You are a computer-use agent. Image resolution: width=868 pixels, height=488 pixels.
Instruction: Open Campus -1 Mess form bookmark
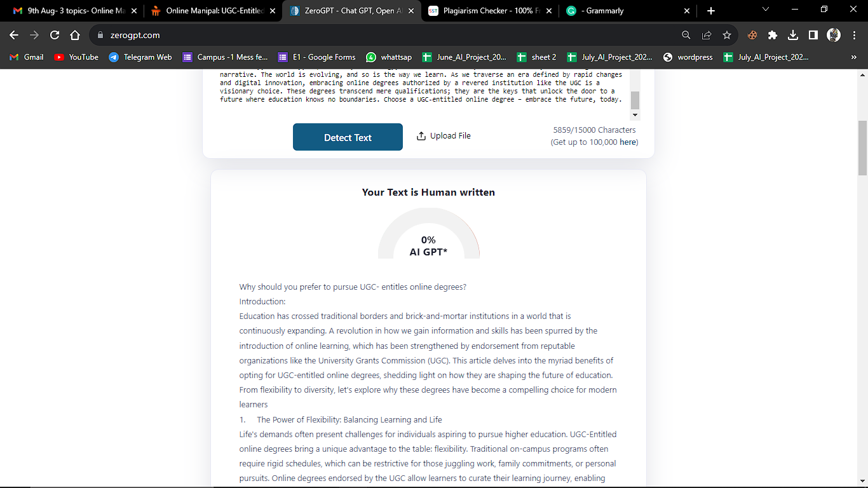pyautogui.click(x=226, y=57)
